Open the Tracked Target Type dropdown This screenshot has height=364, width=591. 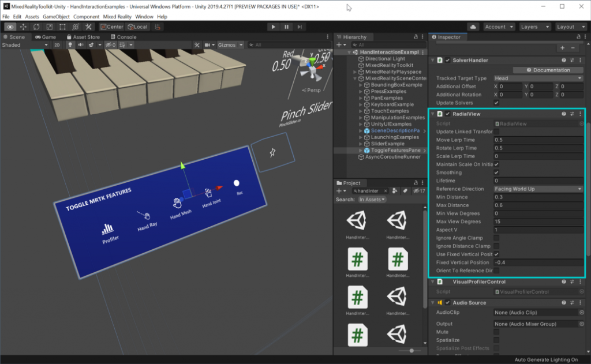tap(537, 78)
